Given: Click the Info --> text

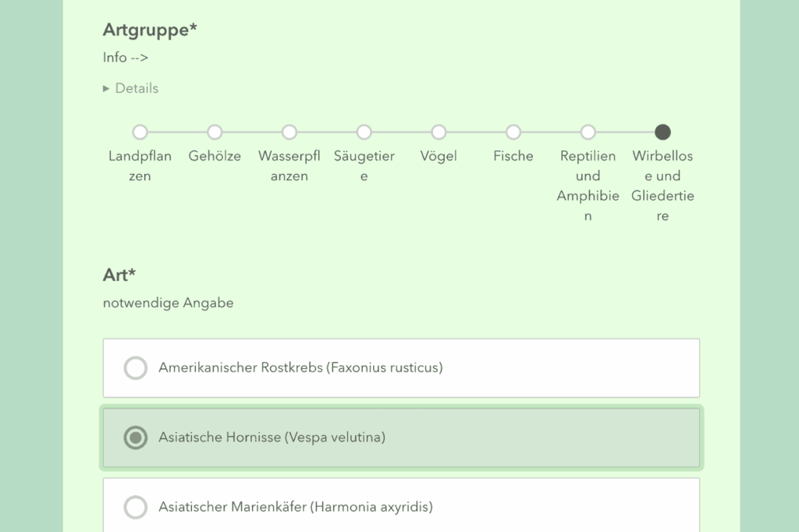Looking at the screenshot, I should (x=126, y=58).
